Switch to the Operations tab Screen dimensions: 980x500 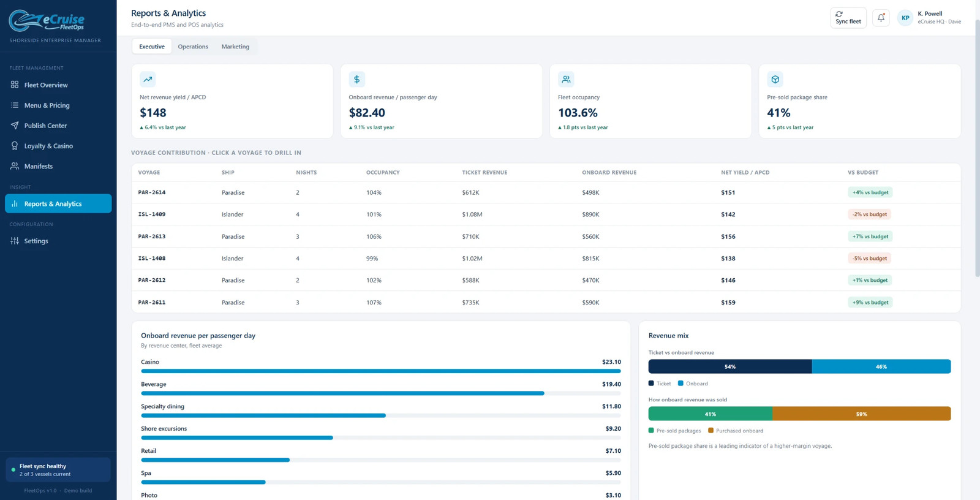click(x=193, y=47)
